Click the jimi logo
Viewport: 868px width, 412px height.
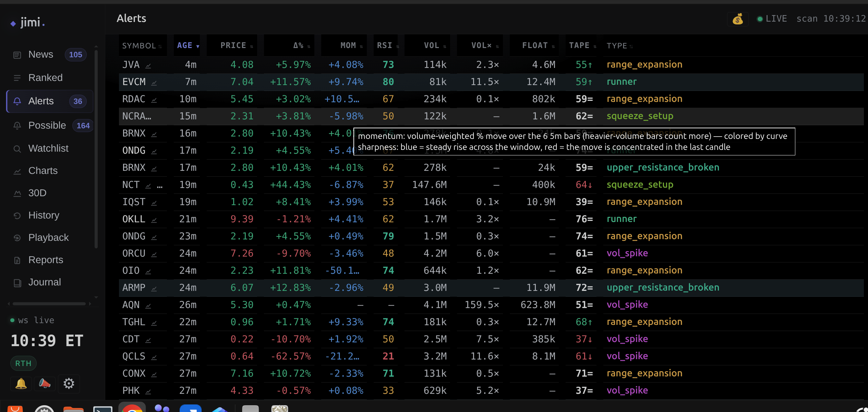click(28, 23)
